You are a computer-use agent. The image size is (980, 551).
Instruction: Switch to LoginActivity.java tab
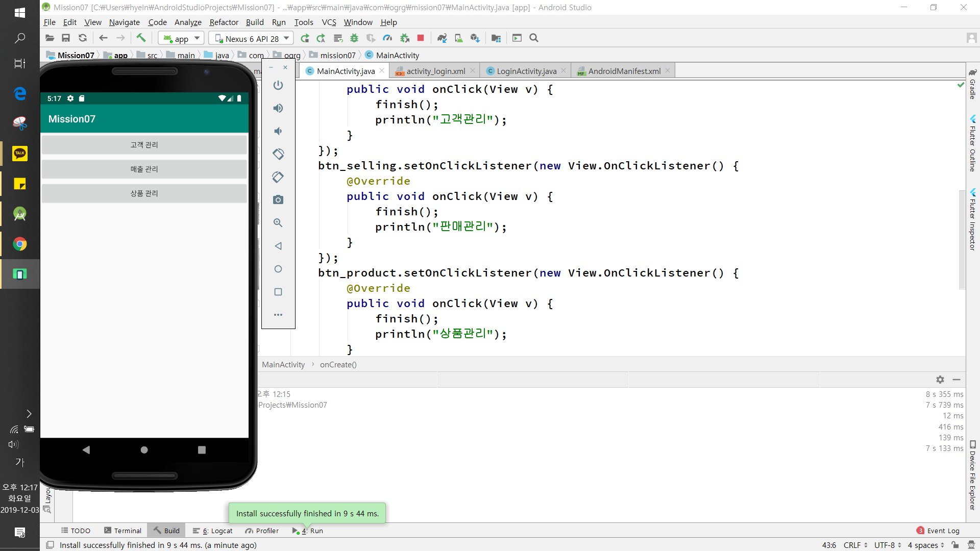coord(526,71)
